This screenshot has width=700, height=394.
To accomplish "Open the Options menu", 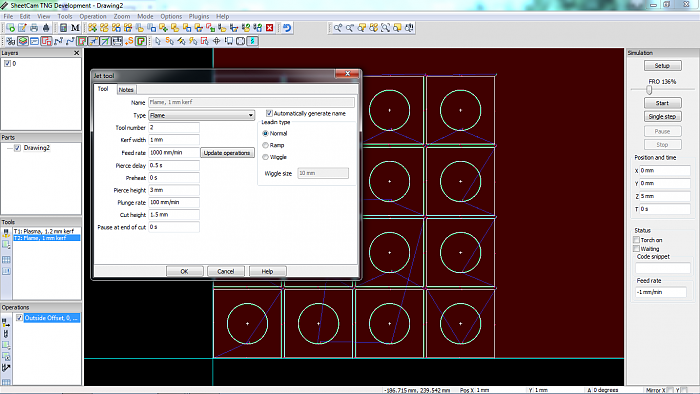I will coord(171,17).
